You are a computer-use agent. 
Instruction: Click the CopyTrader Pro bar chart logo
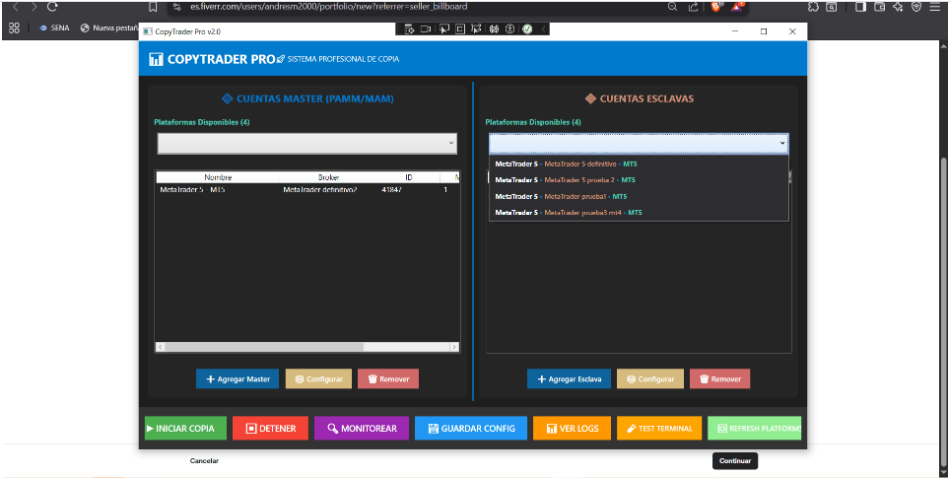[156, 59]
